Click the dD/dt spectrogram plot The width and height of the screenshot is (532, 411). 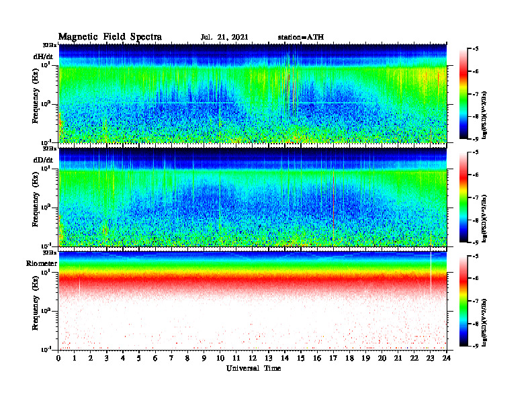click(253, 197)
